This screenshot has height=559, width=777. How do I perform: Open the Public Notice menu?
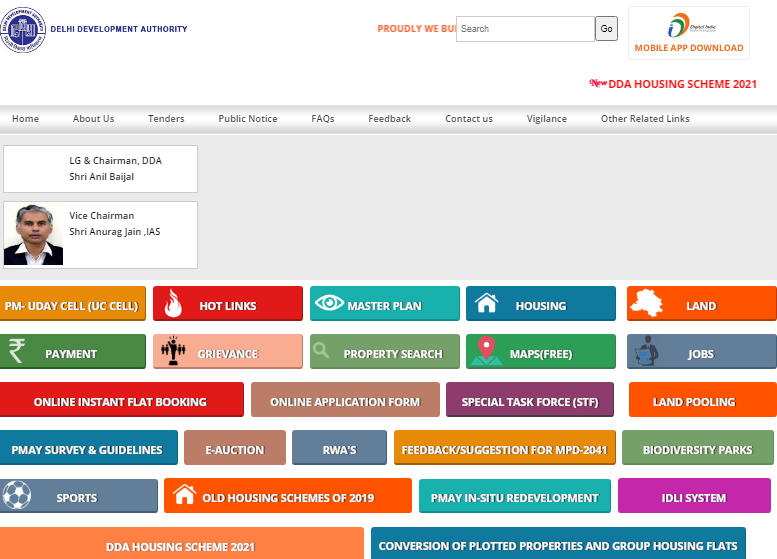pyautogui.click(x=248, y=119)
